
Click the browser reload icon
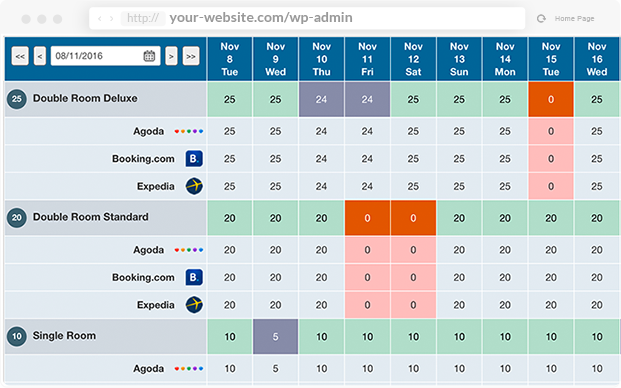click(541, 18)
